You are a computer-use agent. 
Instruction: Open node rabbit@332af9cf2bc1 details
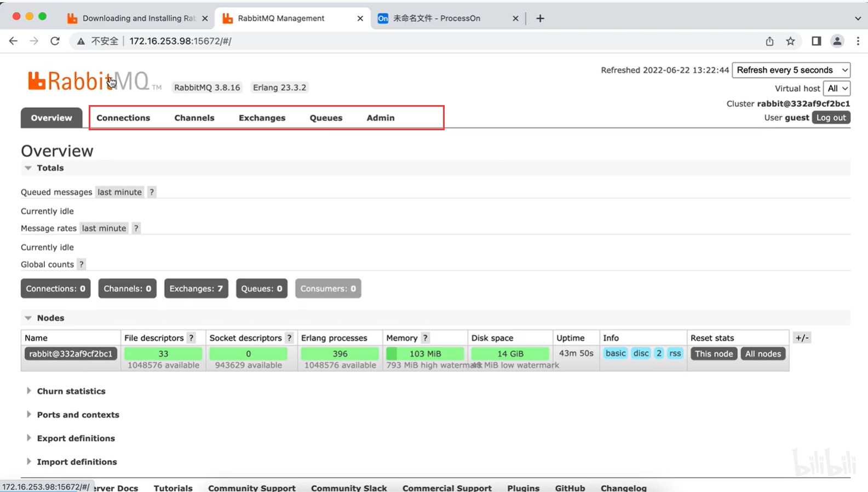(71, 354)
